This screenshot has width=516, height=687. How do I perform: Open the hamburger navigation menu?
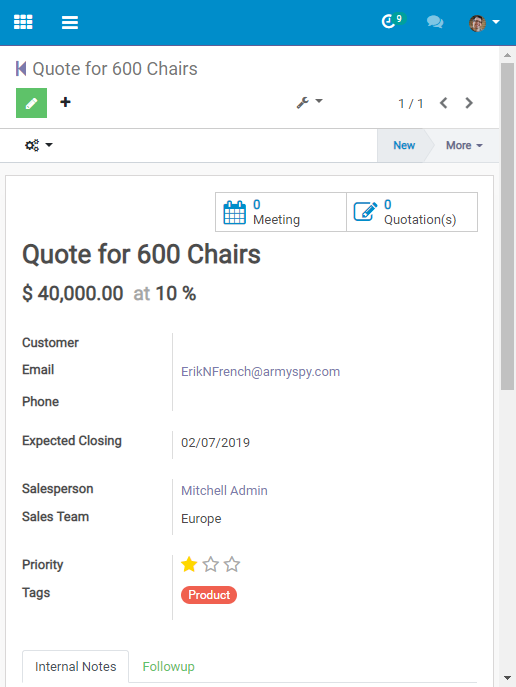(70, 22)
